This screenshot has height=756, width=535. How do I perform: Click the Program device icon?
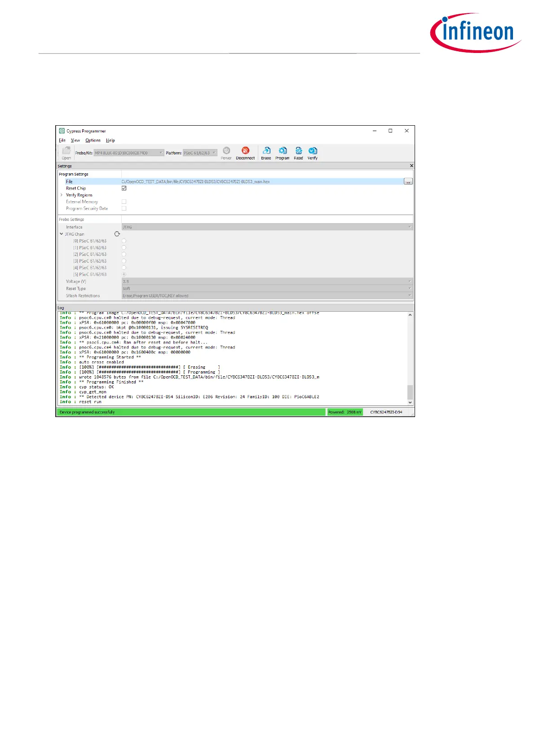[x=283, y=153]
